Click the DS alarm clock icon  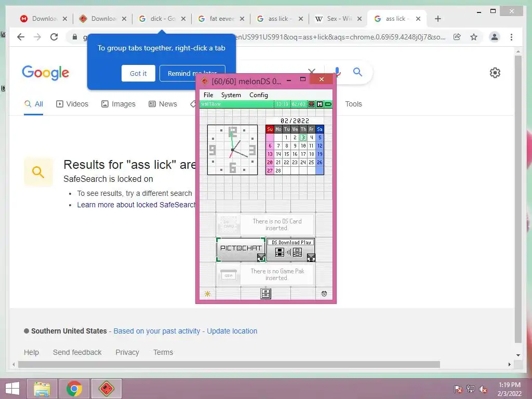(324, 294)
